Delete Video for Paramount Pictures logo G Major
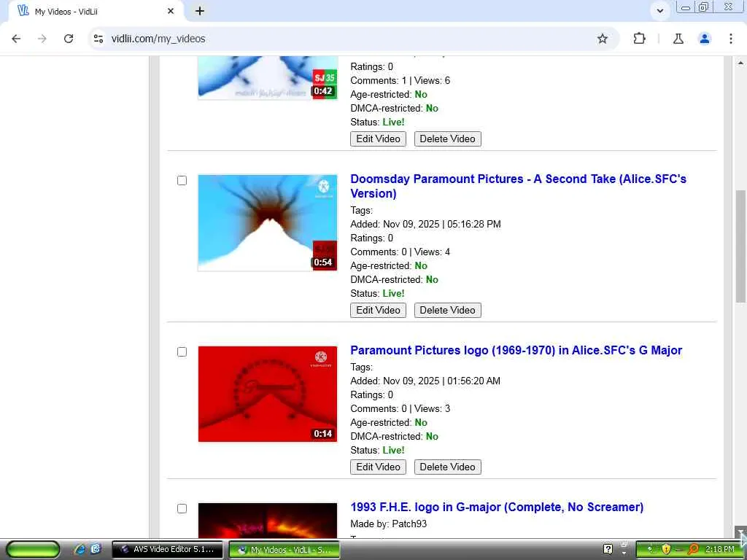747x560 pixels. [x=448, y=467]
